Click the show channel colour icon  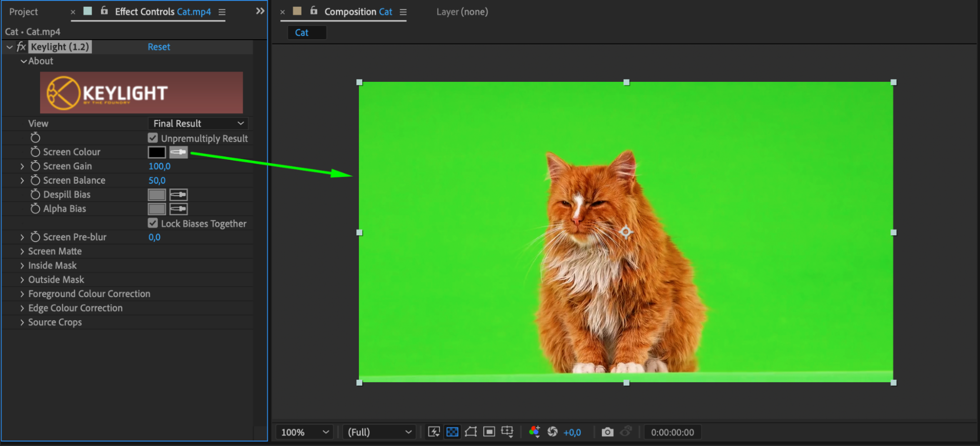(534, 432)
